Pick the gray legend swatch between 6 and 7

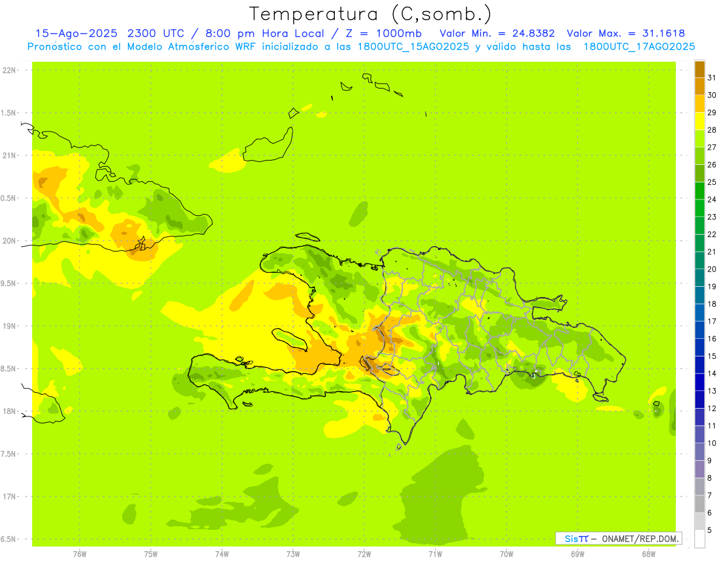699,504
